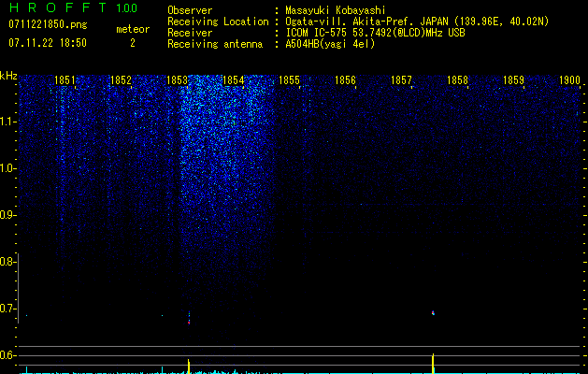Click the 1900 time marker
The width and height of the screenshot is (588, 374).
point(569,80)
